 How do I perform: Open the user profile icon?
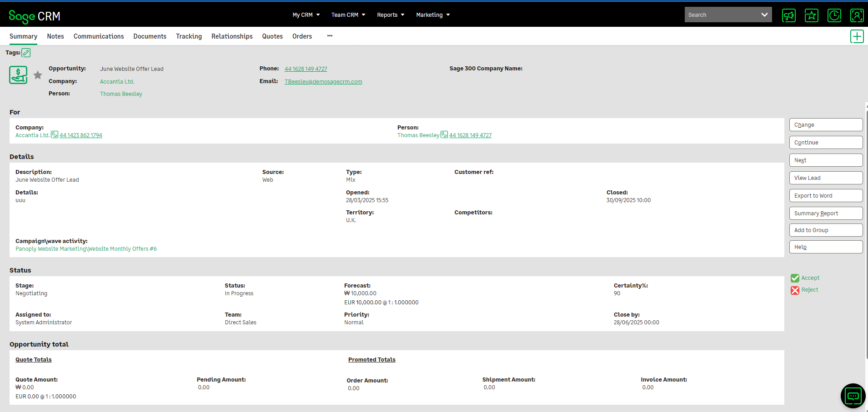pyautogui.click(x=857, y=15)
